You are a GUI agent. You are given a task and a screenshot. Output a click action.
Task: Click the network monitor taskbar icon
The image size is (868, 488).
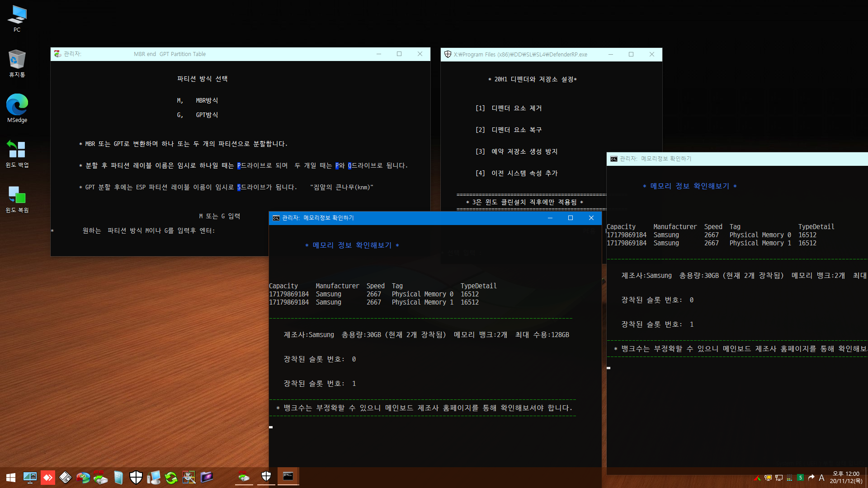[30, 477]
